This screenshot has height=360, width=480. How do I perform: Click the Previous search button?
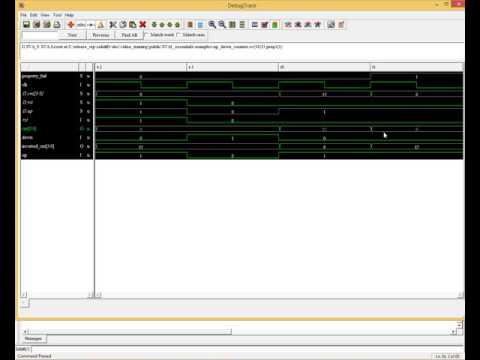(101, 35)
